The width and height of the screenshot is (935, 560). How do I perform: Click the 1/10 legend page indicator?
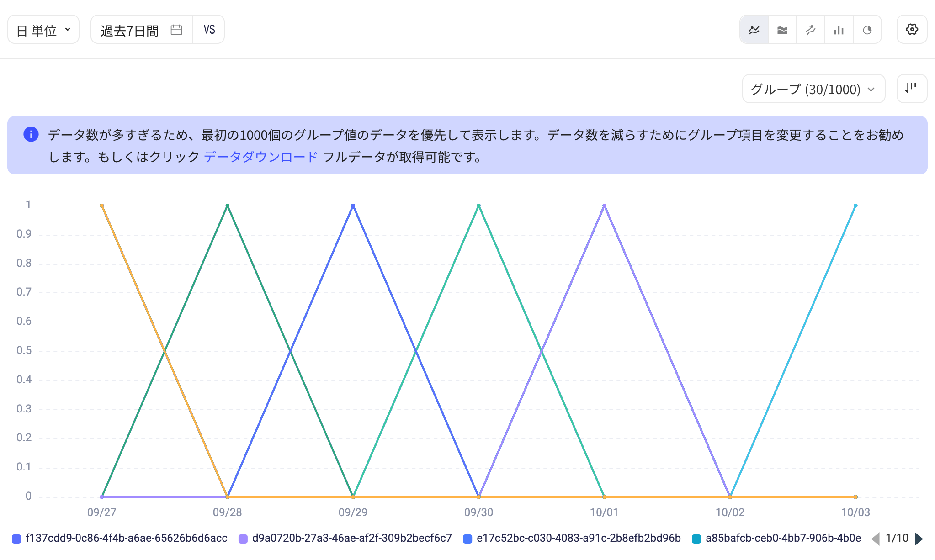[897, 538]
